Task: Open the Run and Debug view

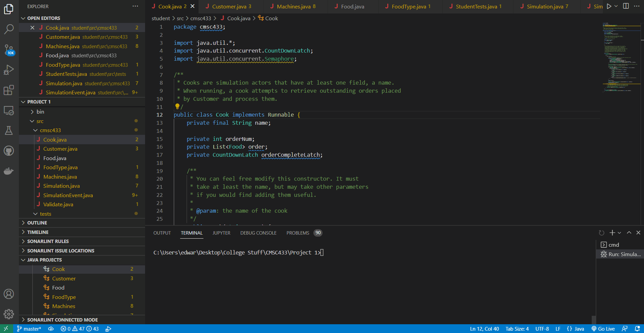Action: coord(9,70)
